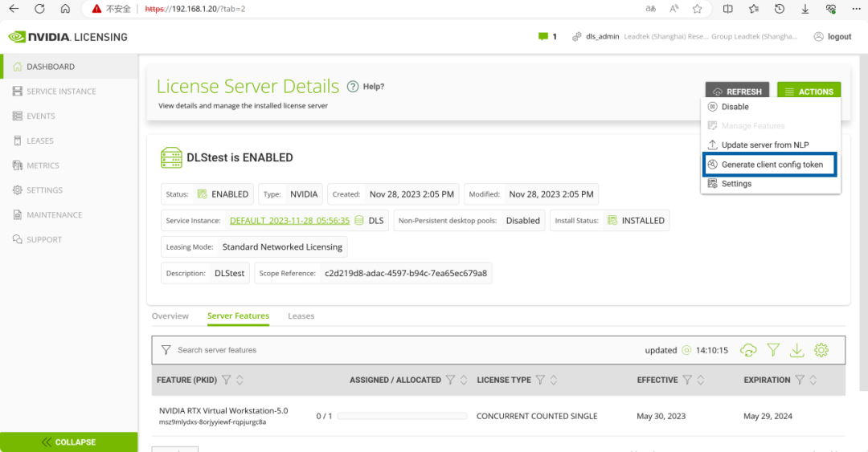Toggle the ACTIONS dropdown menu button
The width and height of the screenshot is (868, 452).
pyautogui.click(x=809, y=92)
